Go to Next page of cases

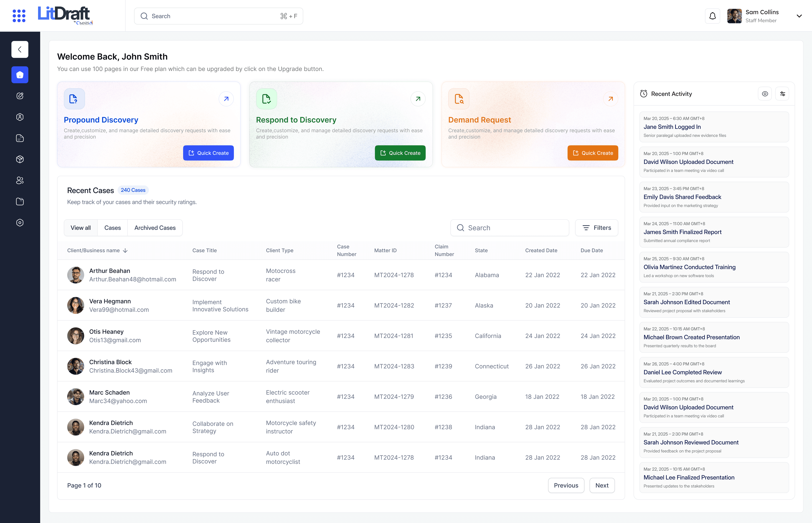tap(602, 486)
